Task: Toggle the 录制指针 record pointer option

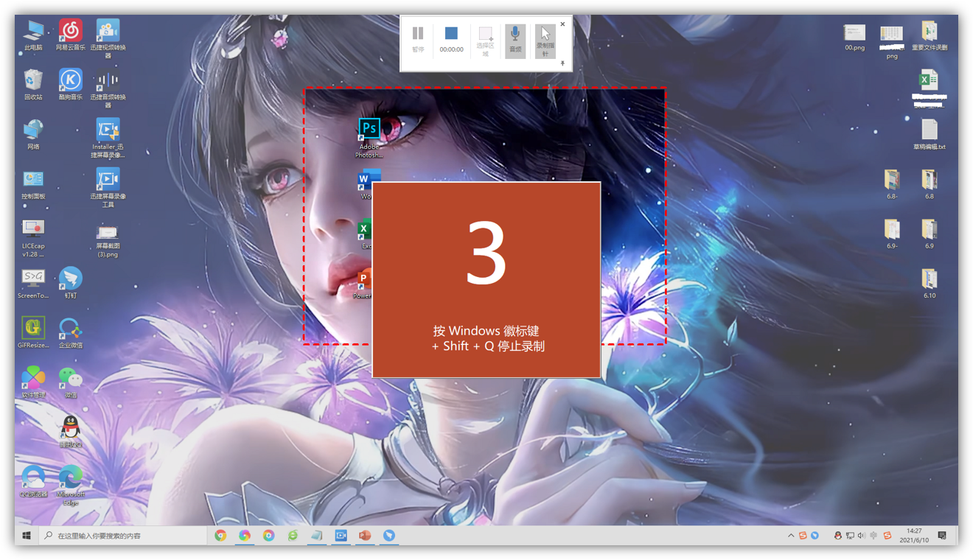Action: (x=545, y=40)
